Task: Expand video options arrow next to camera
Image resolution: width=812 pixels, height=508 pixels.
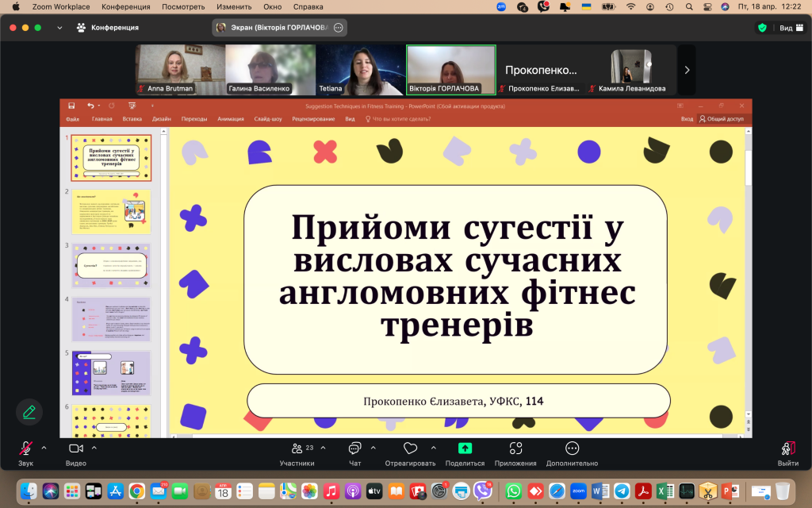Action: click(94, 448)
